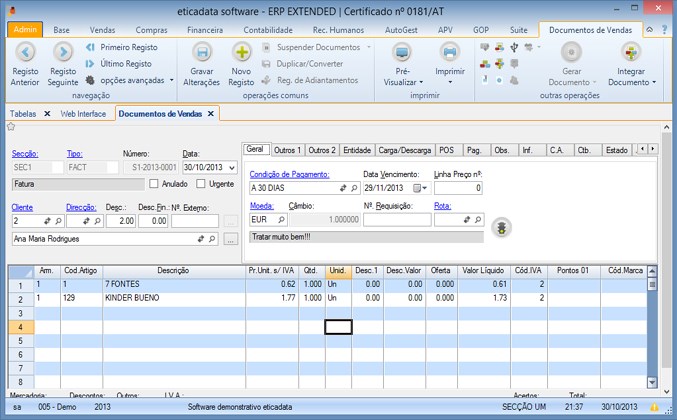This screenshot has width=677, height=420.
Task: Click the traffic light status icon
Action: click(501, 227)
